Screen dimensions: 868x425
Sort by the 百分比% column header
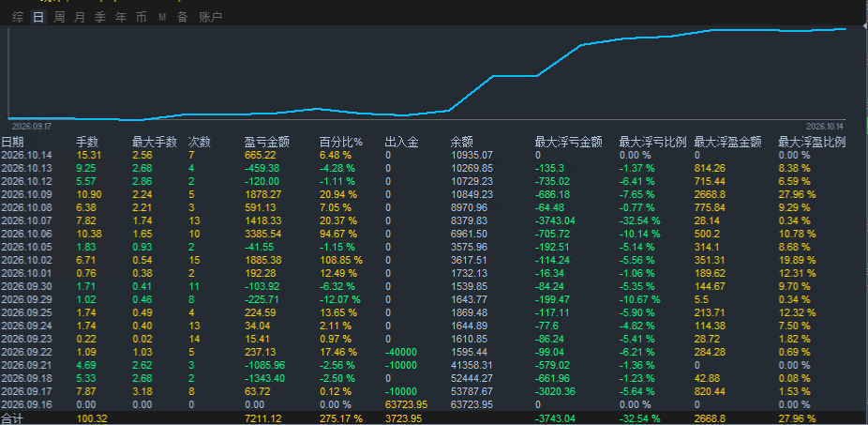click(x=341, y=143)
